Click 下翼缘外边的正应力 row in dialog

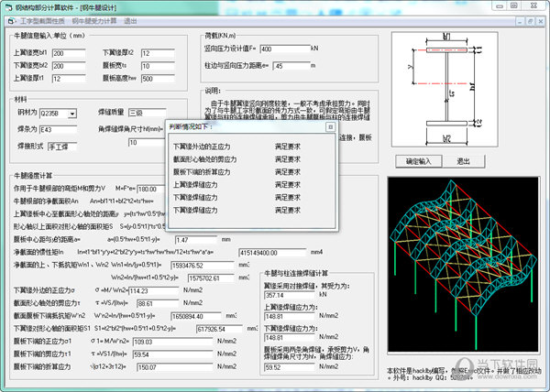[237, 147]
